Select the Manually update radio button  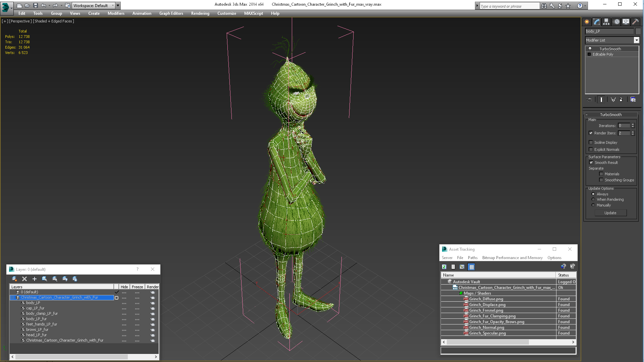pos(593,205)
